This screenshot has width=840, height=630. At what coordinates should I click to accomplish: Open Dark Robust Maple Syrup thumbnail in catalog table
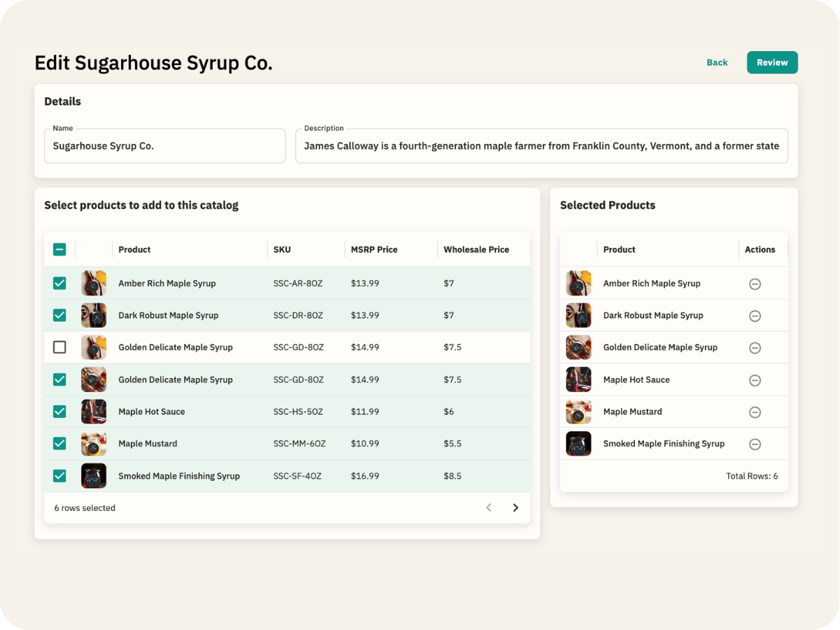click(x=94, y=316)
